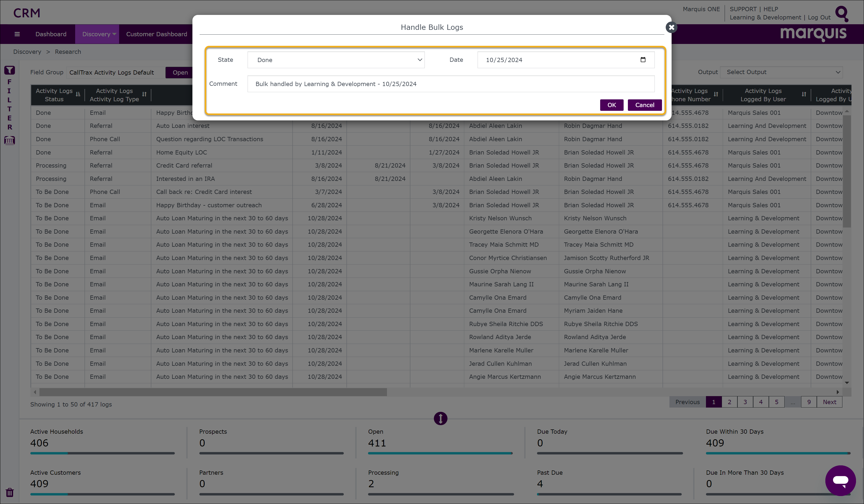The width and height of the screenshot is (864, 504).
Task: Click the filter funnel icon in sidebar
Action: [10, 70]
